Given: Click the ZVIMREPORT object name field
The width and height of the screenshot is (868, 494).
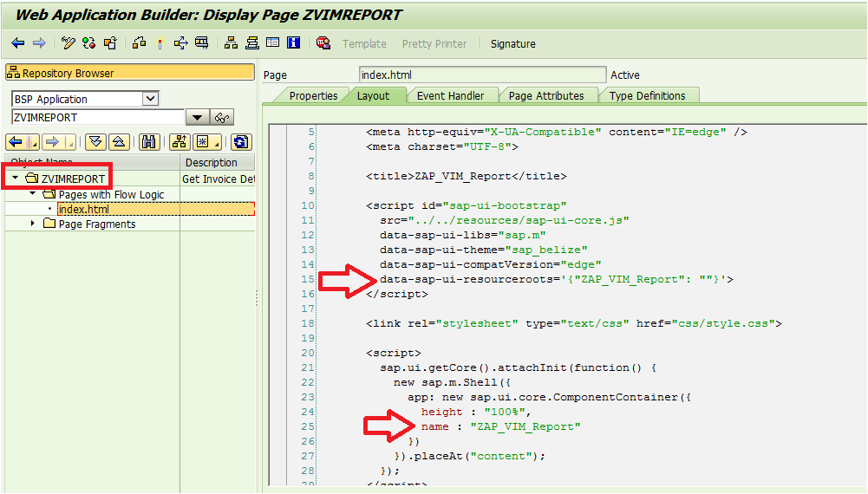Looking at the screenshot, I should (98, 117).
